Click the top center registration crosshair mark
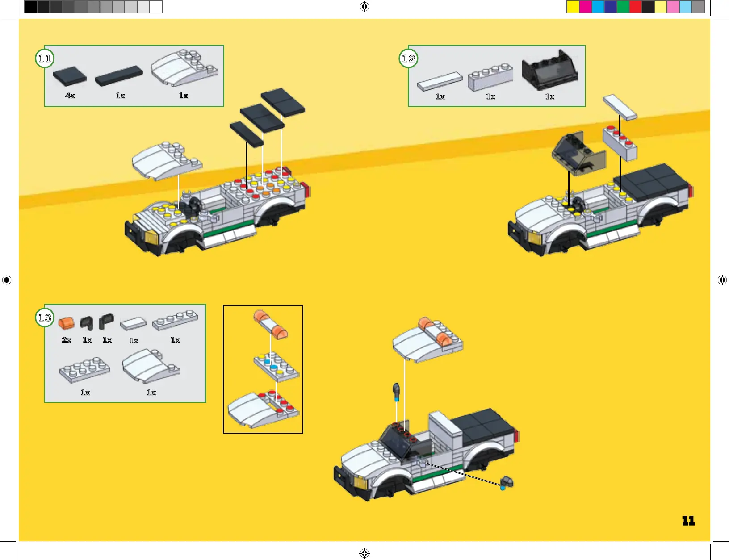The image size is (729, 560). 364,7
